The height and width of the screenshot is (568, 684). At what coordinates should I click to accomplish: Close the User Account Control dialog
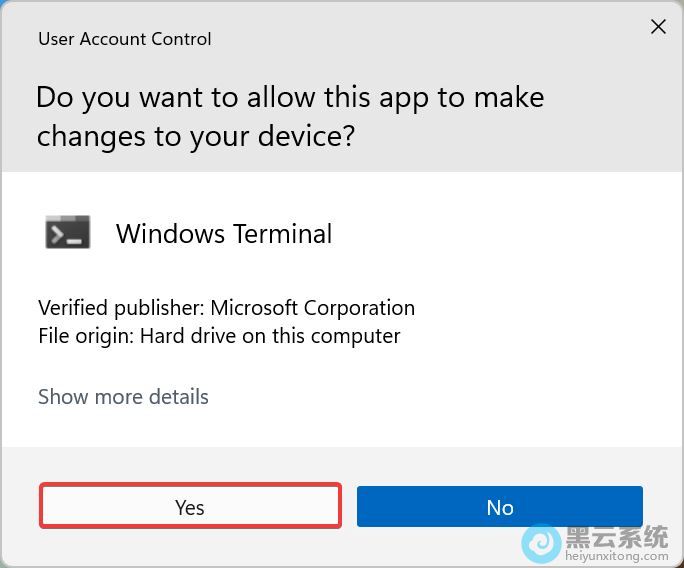click(658, 27)
